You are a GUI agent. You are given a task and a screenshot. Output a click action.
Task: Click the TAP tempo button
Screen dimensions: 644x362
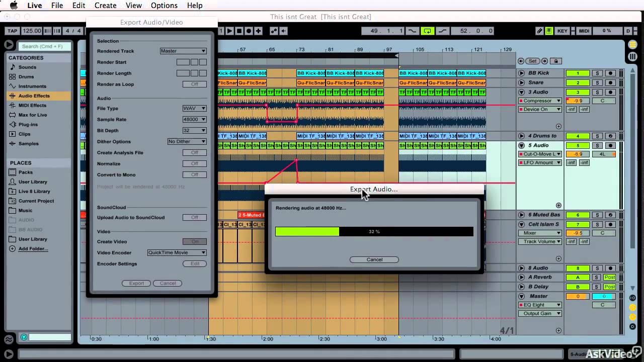pos(12,31)
